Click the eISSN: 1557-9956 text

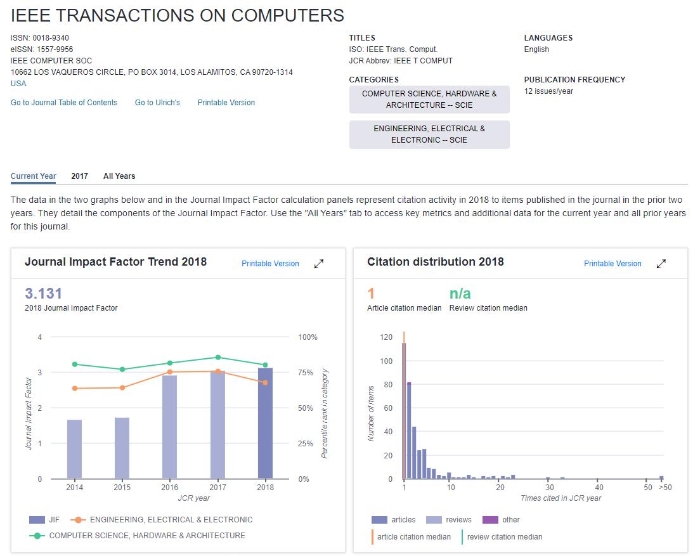[42, 49]
